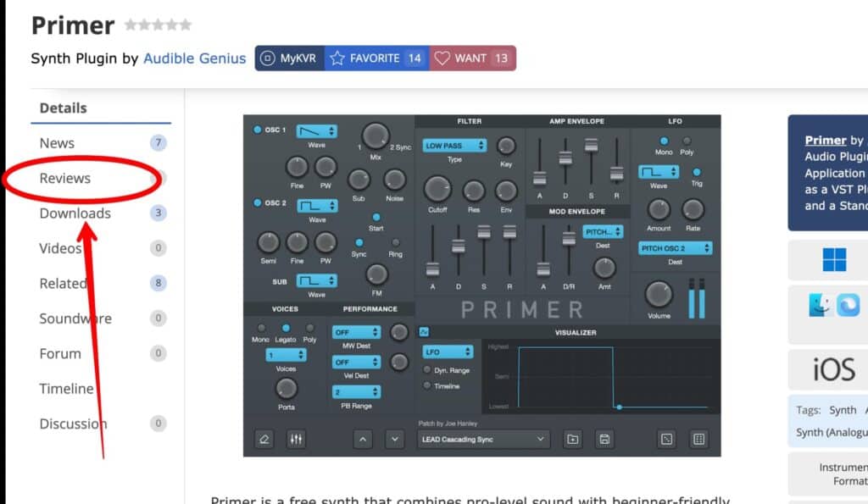Click the star rating next to Primer title
This screenshot has height=504, width=868.
pos(158,25)
